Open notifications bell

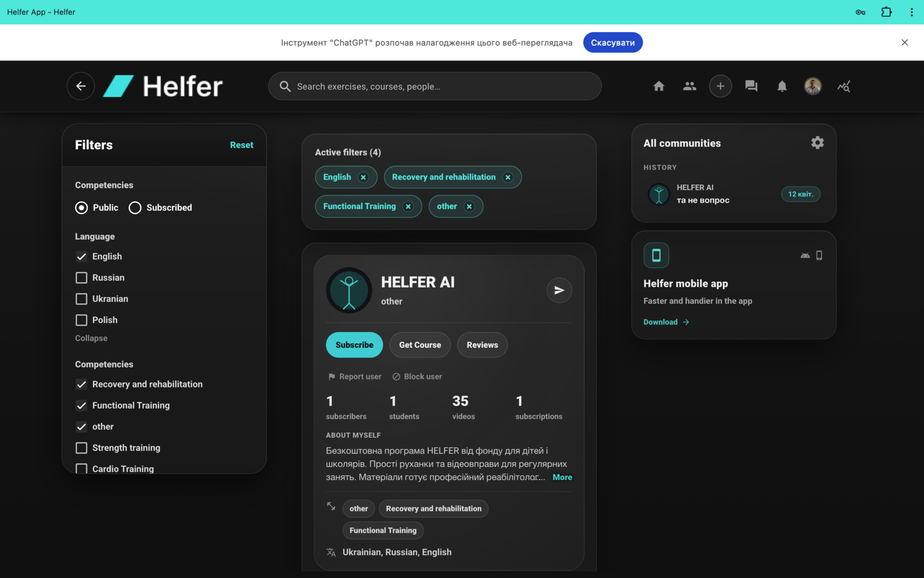[782, 86]
